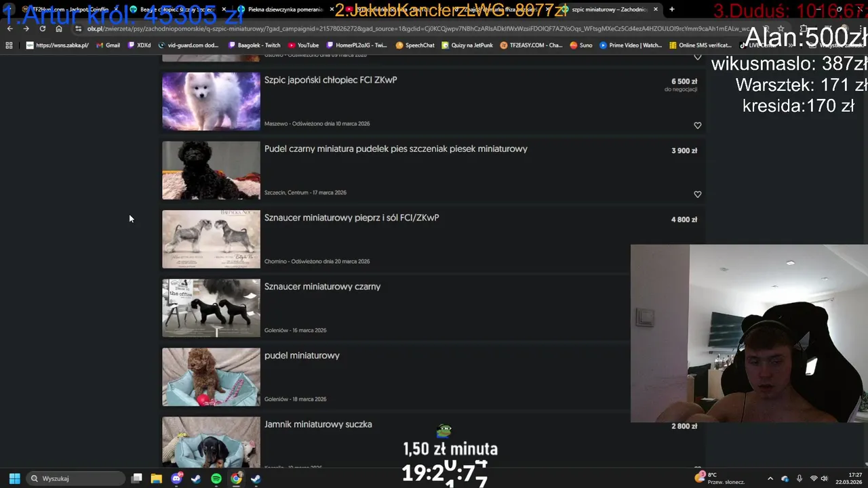Open Spotify from the taskbar
This screenshot has width=868, height=488.
pyautogui.click(x=216, y=479)
